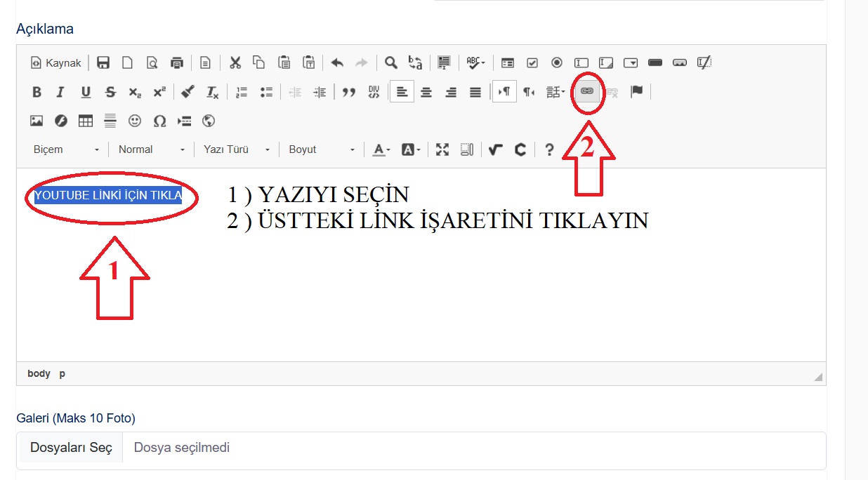Click the Kaynak source button

click(x=56, y=62)
